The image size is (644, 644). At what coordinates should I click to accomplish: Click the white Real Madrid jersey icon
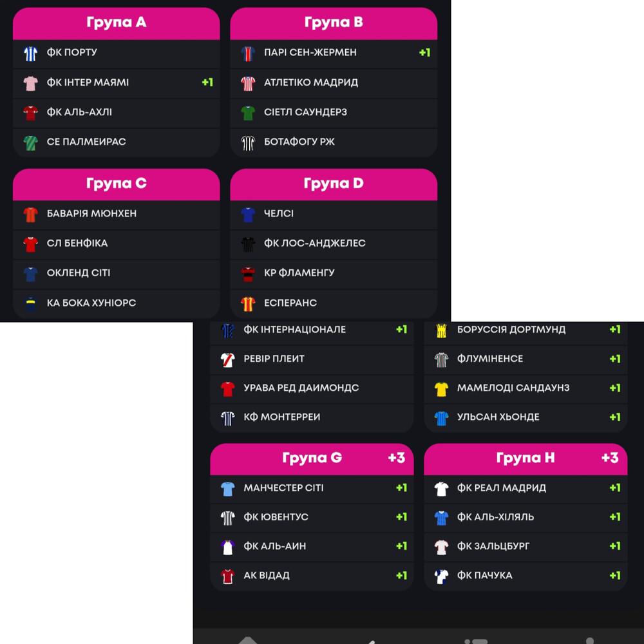[441, 488]
